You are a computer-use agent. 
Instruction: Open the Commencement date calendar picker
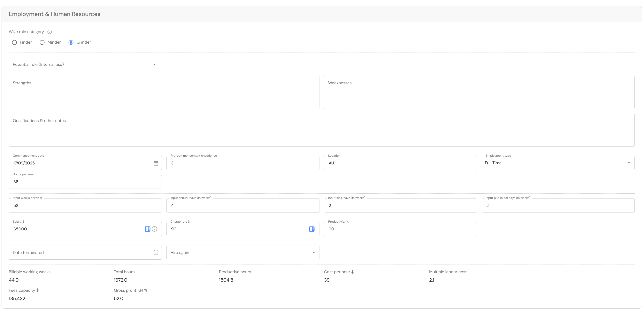coord(156,163)
